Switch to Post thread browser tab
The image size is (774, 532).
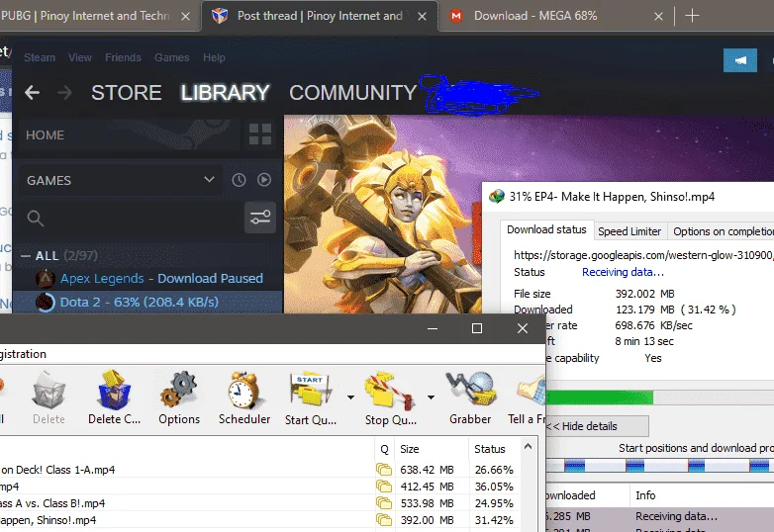tap(319, 16)
